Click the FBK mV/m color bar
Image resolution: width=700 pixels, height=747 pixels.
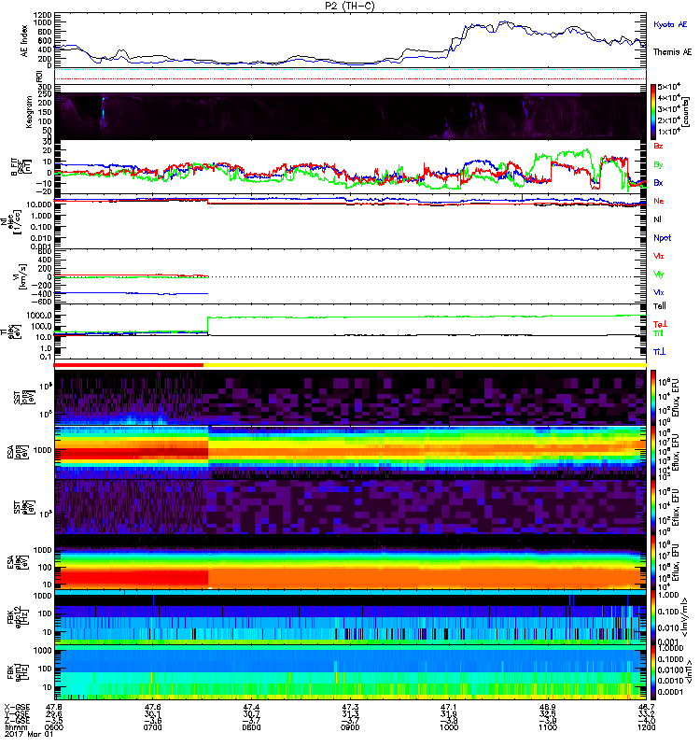[x=653, y=617]
